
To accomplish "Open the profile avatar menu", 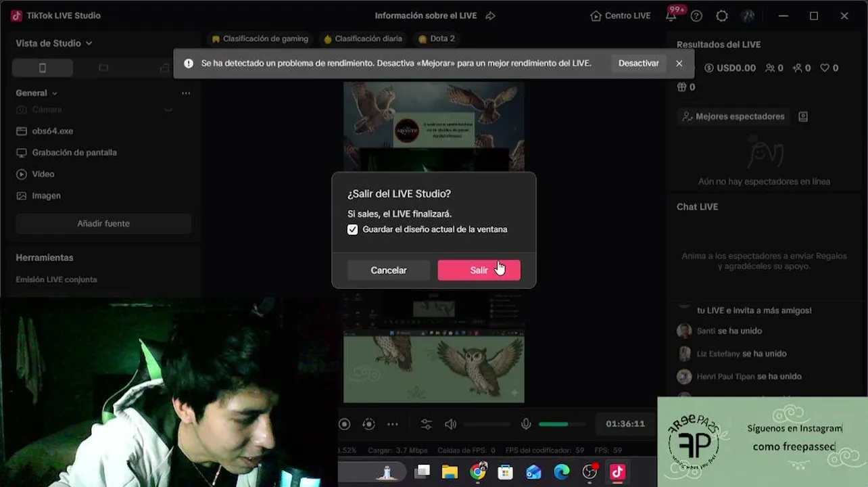I will pyautogui.click(x=747, y=16).
